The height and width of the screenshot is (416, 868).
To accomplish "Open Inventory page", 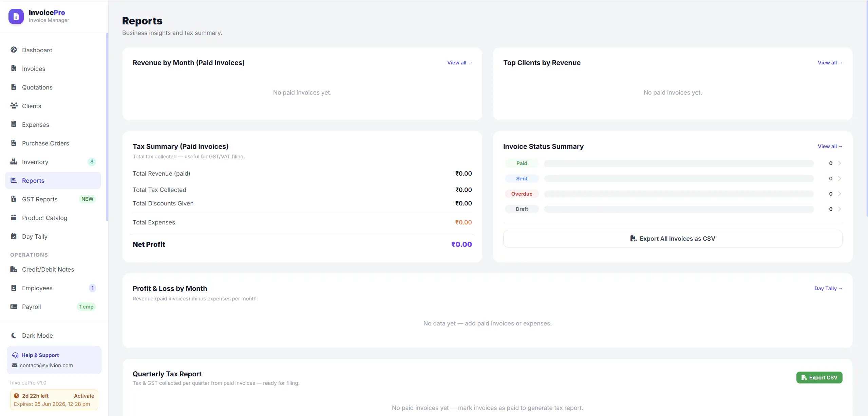I will (x=53, y=162).
